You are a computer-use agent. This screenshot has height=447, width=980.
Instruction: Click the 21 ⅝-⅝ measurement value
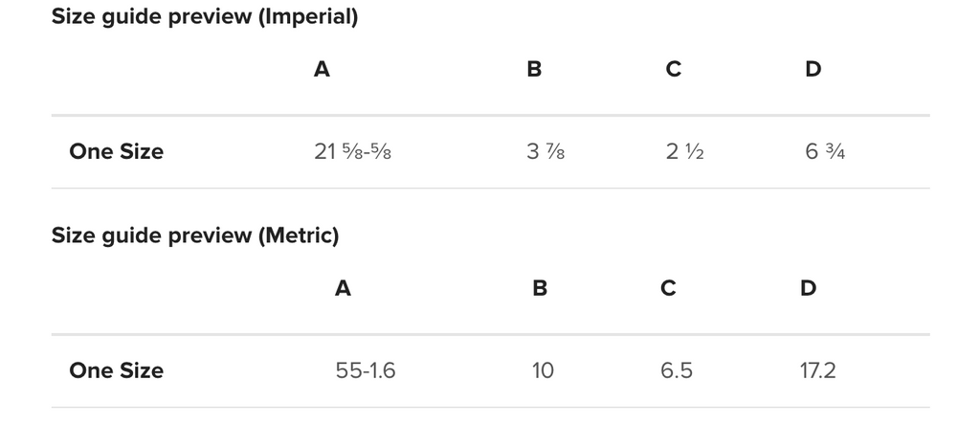point(352,151)
